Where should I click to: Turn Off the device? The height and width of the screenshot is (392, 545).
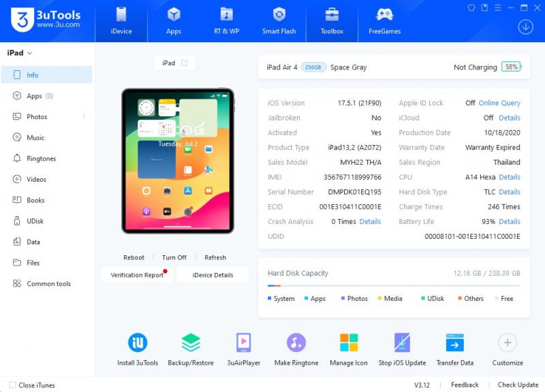(174, 257)
